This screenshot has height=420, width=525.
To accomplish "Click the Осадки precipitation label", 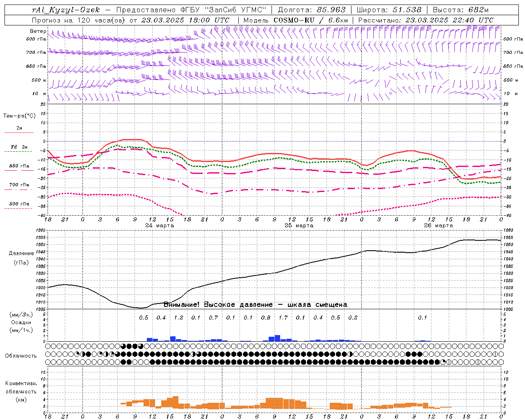I will pos(21,322).
